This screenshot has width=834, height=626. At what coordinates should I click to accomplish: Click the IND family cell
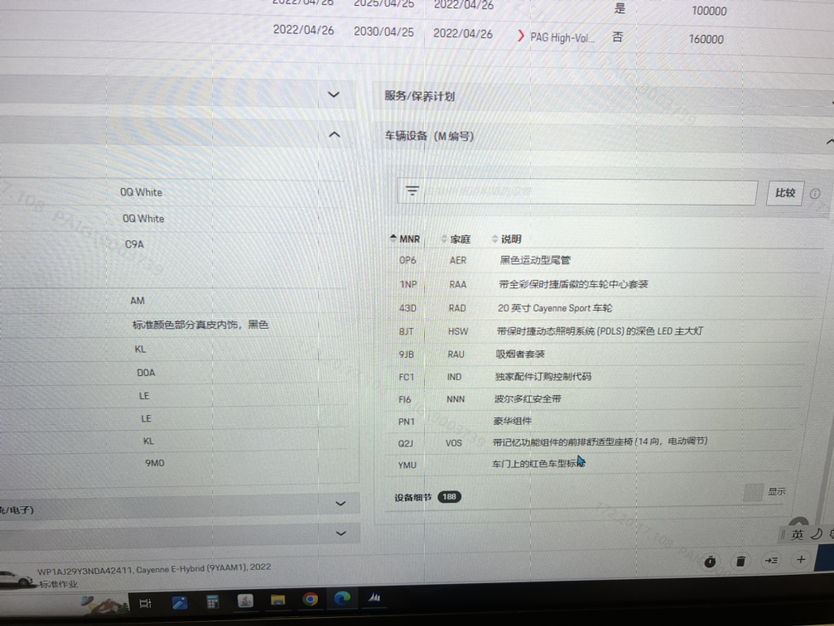(454, 377)
